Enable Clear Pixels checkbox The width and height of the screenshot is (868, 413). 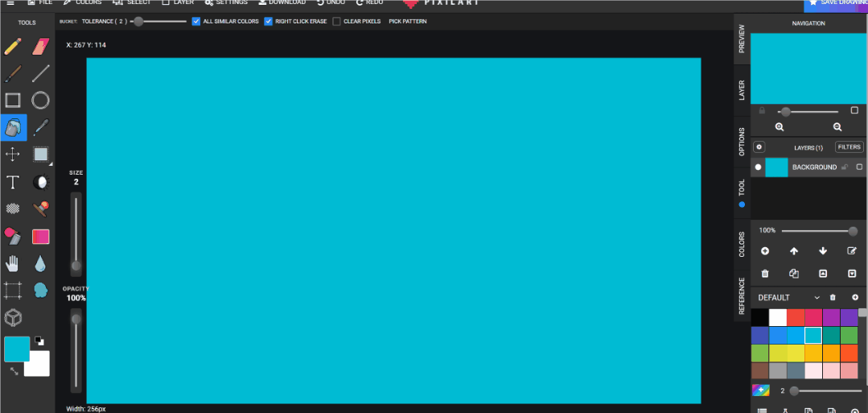pyautogui.click(x=336, y=21)
